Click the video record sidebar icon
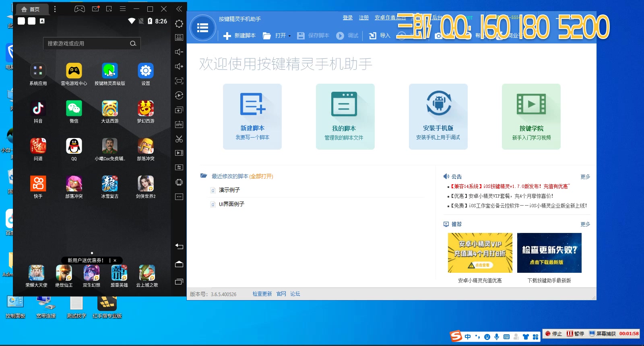 (x=179, y=153)
